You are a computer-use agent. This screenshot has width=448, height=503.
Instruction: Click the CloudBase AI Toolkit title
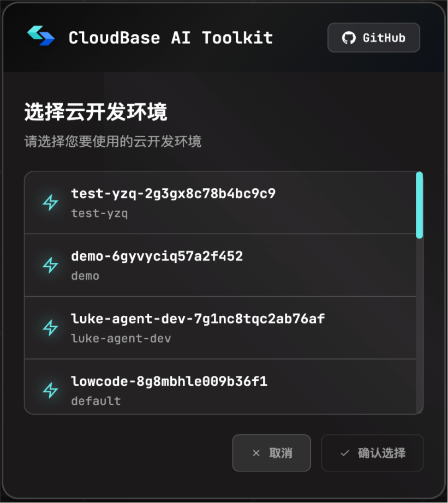pos(171,38)
